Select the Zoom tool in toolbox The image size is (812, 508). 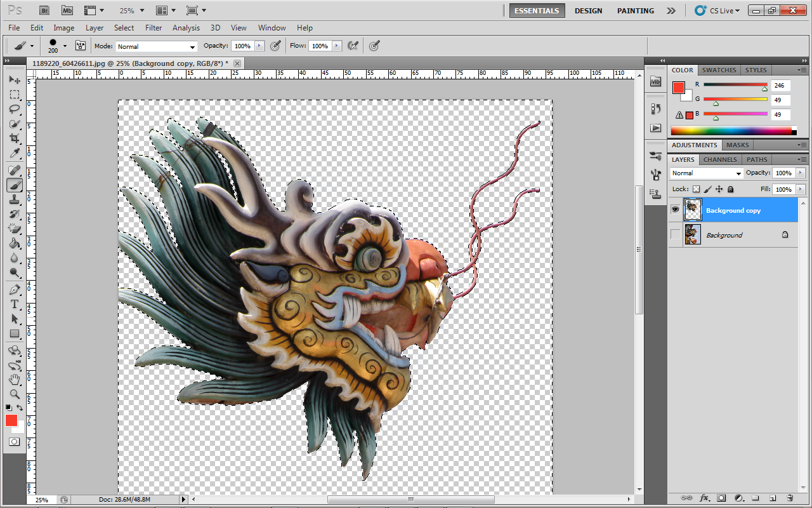(15, 394)
